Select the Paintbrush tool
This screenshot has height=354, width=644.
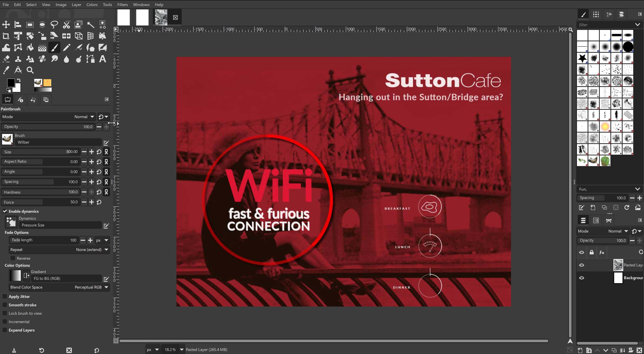click(54, 47)
